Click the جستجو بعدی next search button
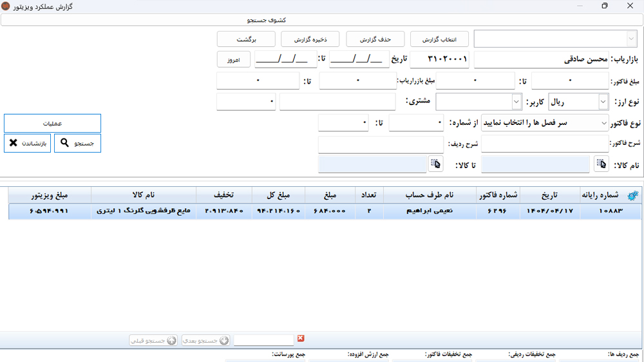This screenshot has height=362, width=644. (x=205, y=340)
